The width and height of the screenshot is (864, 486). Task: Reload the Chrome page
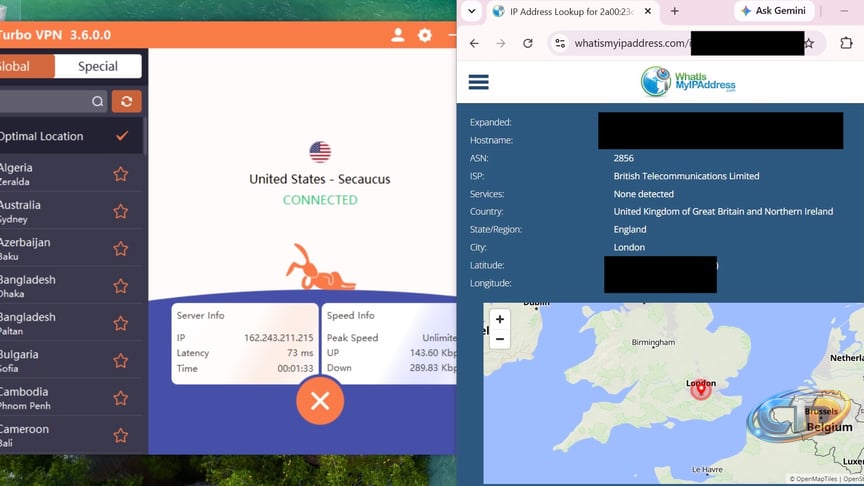pyautogui.click(x=528, y=44)
